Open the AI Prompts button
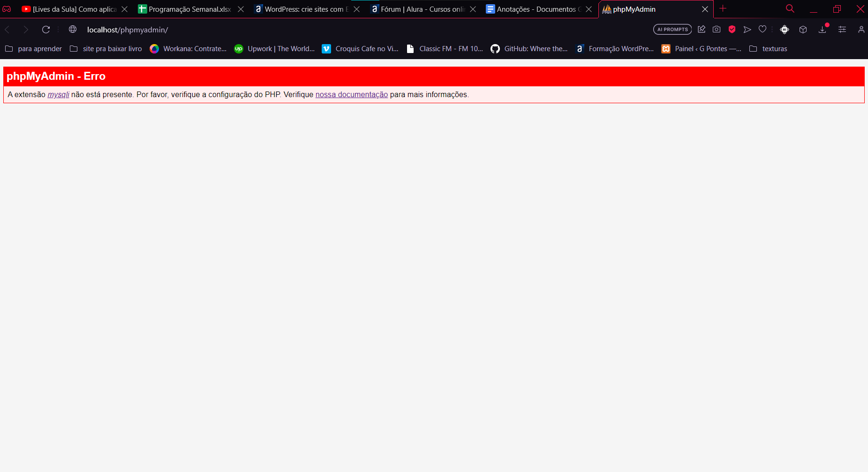868x472 pixels. point(672,30)
